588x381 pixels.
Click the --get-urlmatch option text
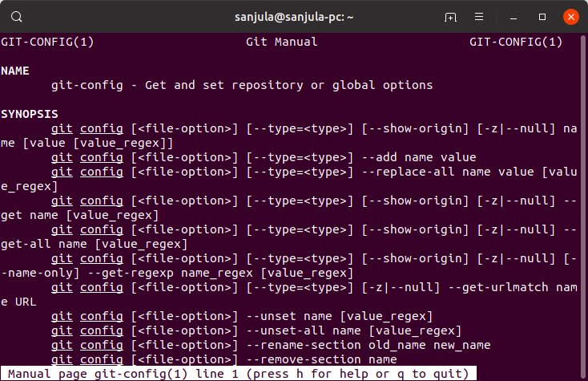click(498, 287)
